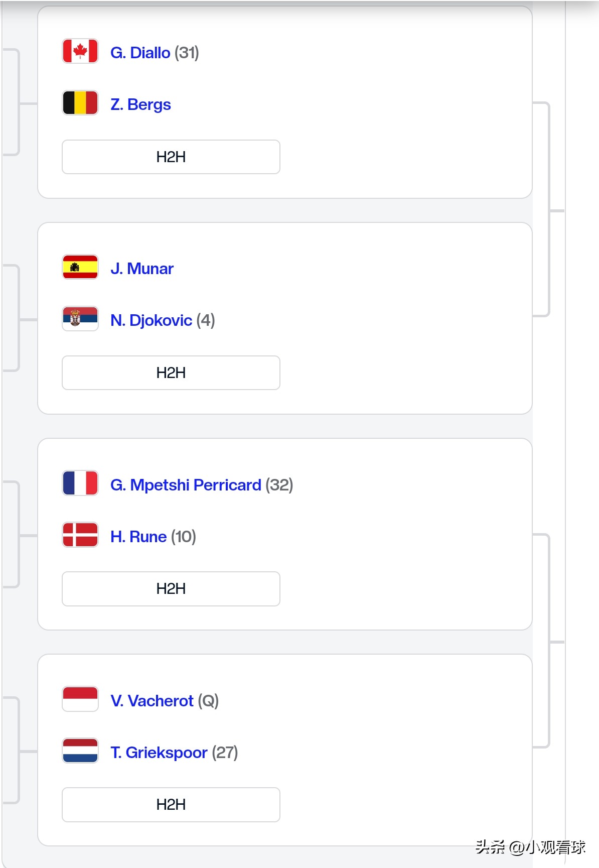The width and height of the screenshot is (599, 868).
Task: Open T. Griekspoor player profile
Action: tap(159, 753)
